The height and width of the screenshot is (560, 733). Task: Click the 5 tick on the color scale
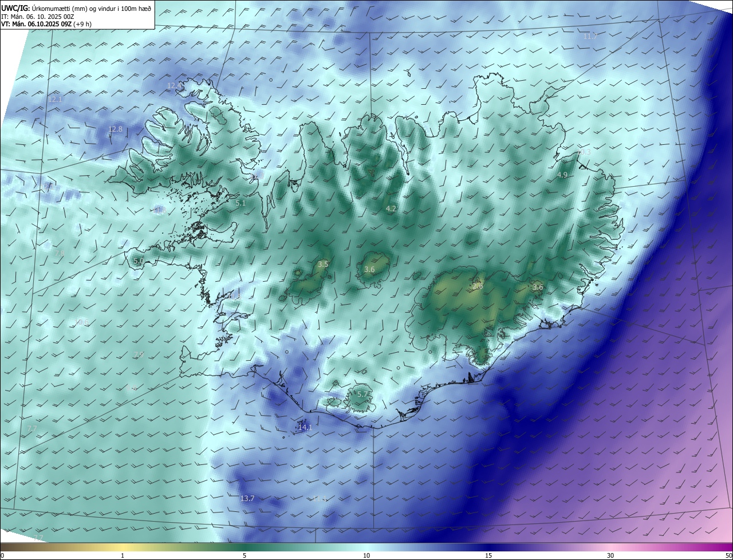coord(245,555)
